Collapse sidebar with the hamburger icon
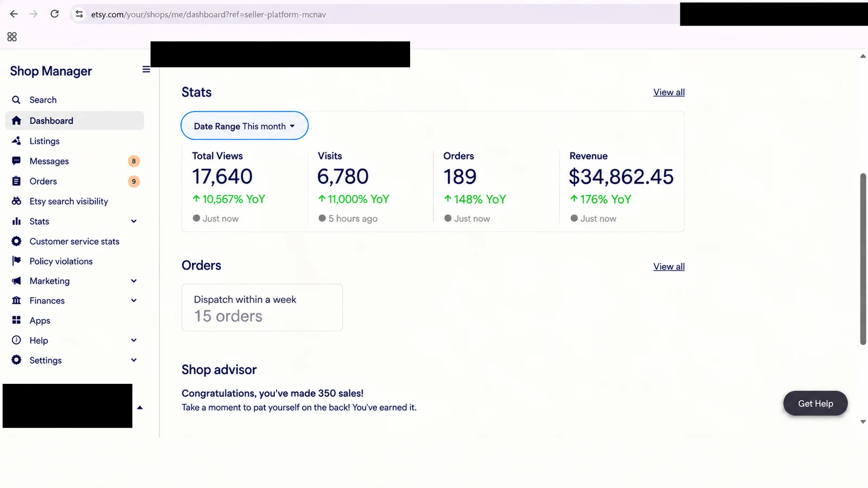 click(x=146, y=69)
